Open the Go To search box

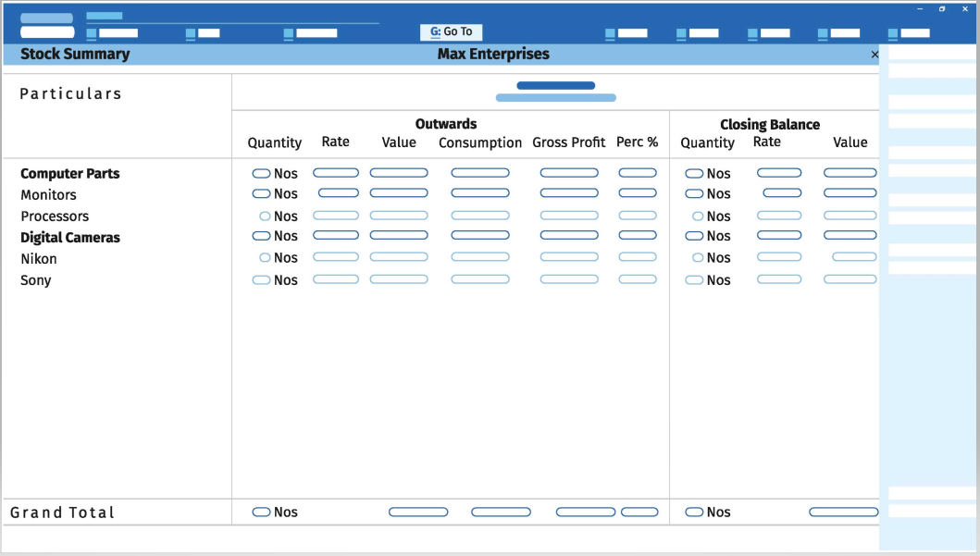click(451, 31)
